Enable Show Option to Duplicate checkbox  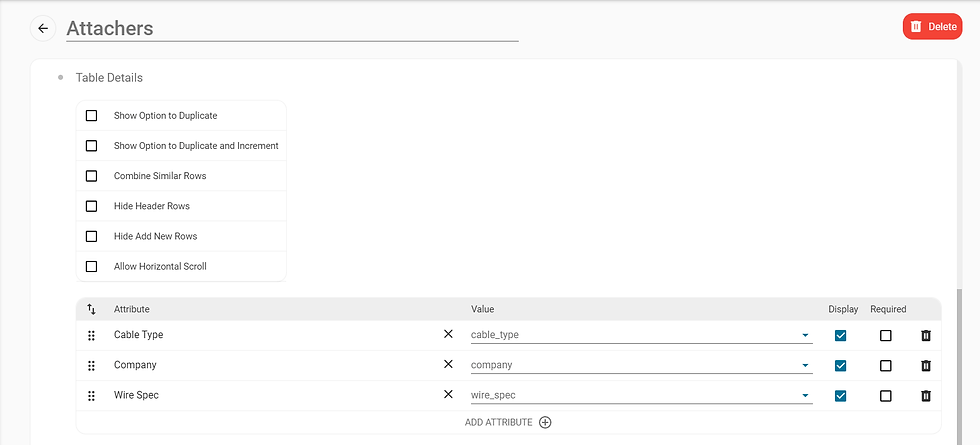pyautogui.click(x=91, y=116)
